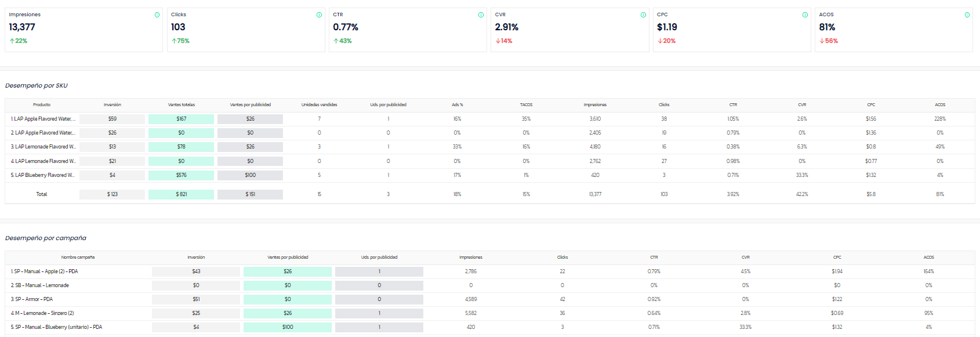Viewport: 980px width, 337px height.
Task: Open campaign M - Lemonade - Sinzero (2)
Action: pos(42,313)
